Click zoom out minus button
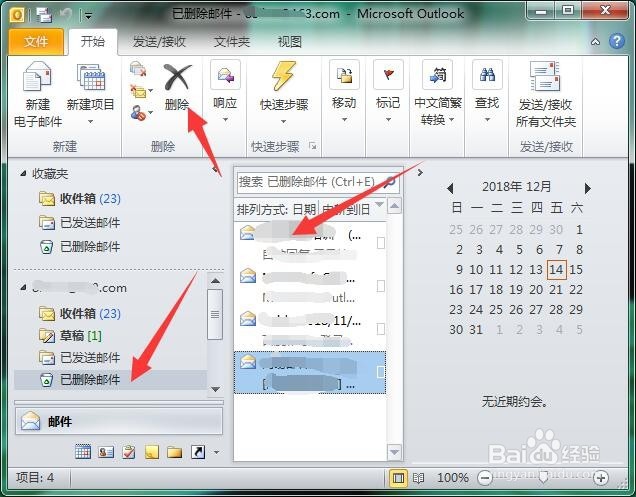This screenshot has width=636, height=497. click(x=484, y=478)
